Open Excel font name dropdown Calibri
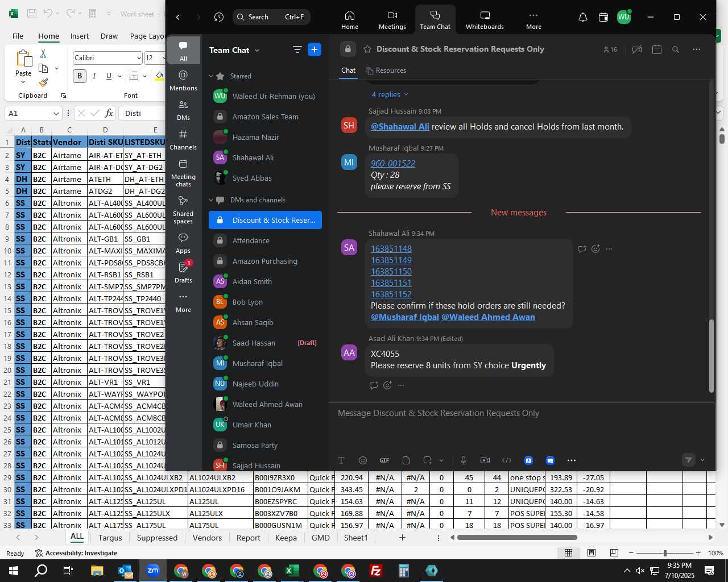Viewport: 728px width, 582px height. click(139, 58)
